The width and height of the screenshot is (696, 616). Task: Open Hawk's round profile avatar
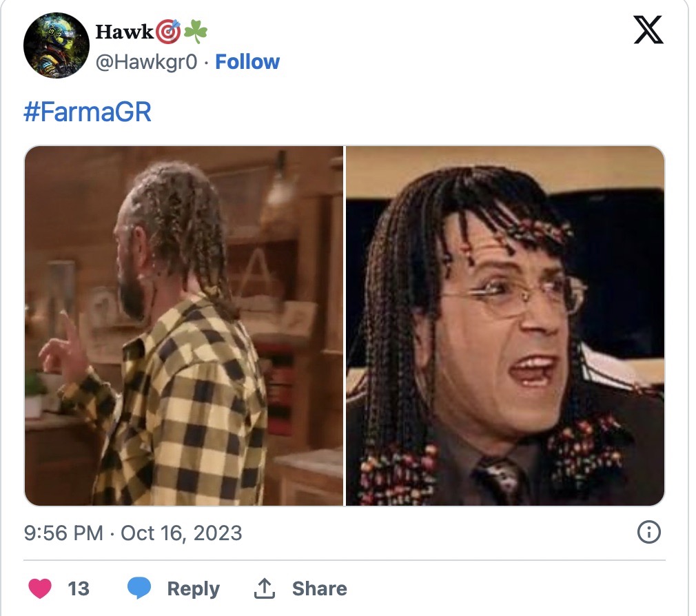57,45
